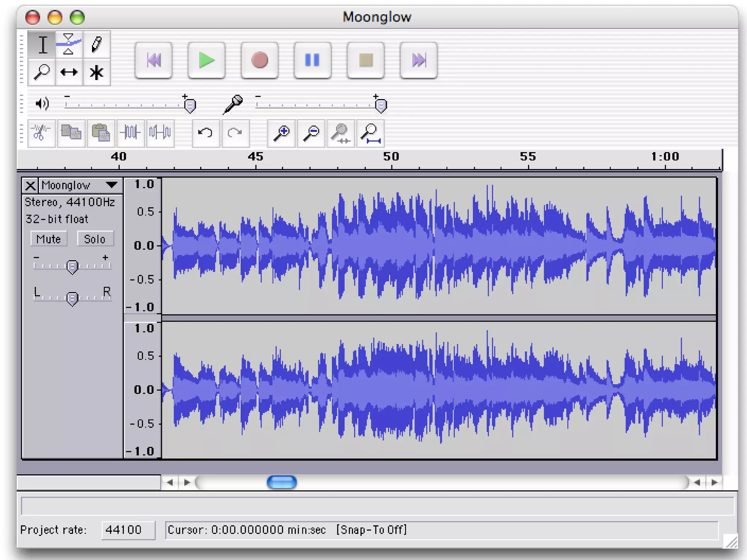This screenshot has width=747, height=560.
Task: Toggle the Pause playback button
Action: (x=313, y=60)
